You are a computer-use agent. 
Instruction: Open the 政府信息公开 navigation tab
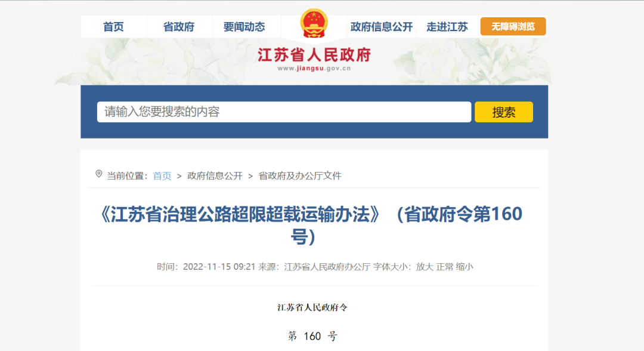pos(382,27)
